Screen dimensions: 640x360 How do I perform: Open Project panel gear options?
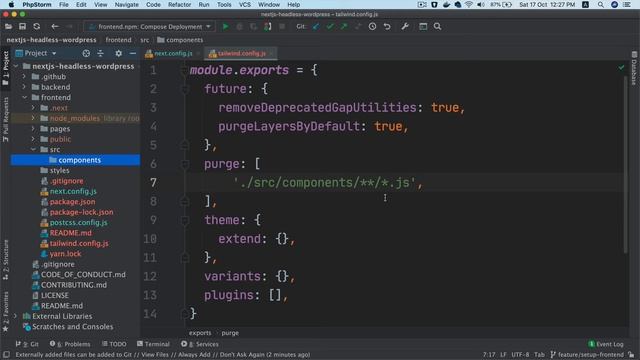118,53
